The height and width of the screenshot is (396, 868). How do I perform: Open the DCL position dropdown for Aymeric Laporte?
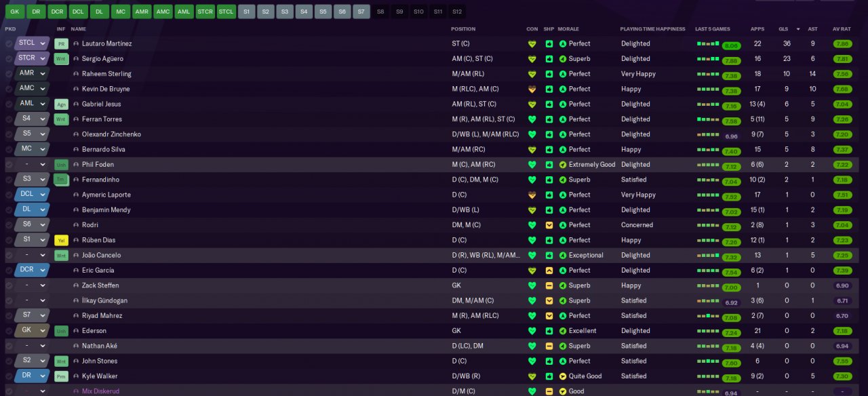coord(32,195)
